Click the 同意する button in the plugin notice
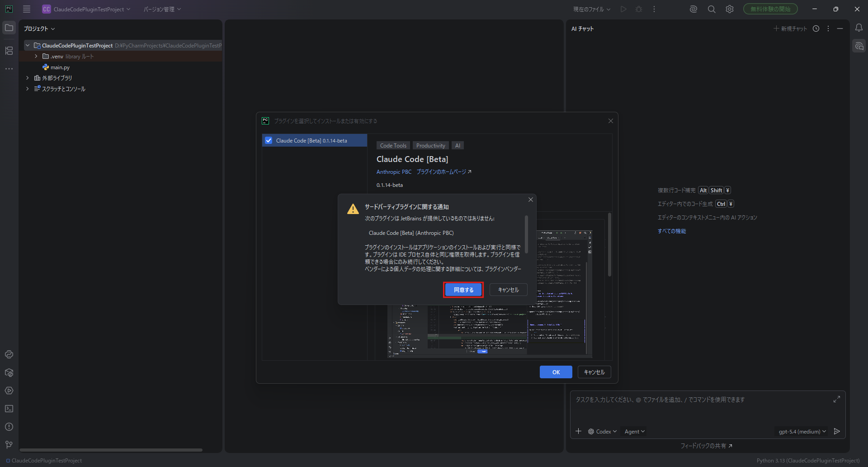Screen dimensions: 868x467 (463, 290)
